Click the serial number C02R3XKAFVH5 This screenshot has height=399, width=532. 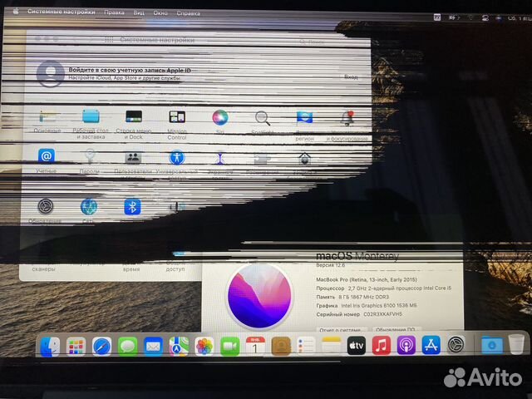pos(382,314)
